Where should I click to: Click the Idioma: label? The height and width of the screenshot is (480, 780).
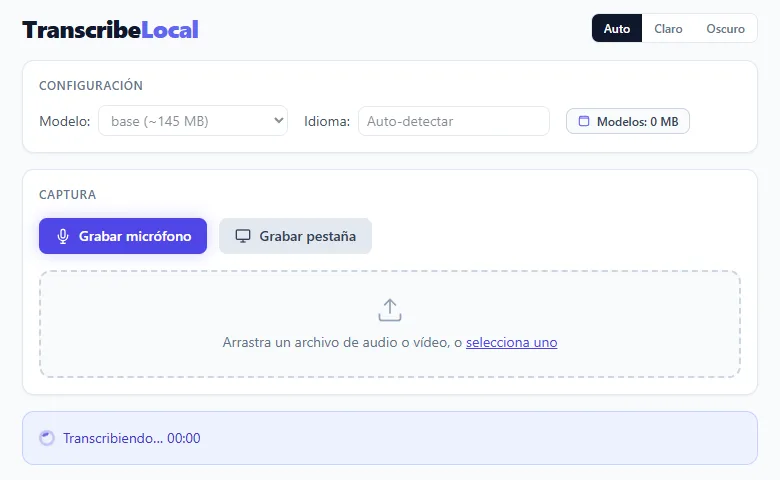click(x=327, y=121)
